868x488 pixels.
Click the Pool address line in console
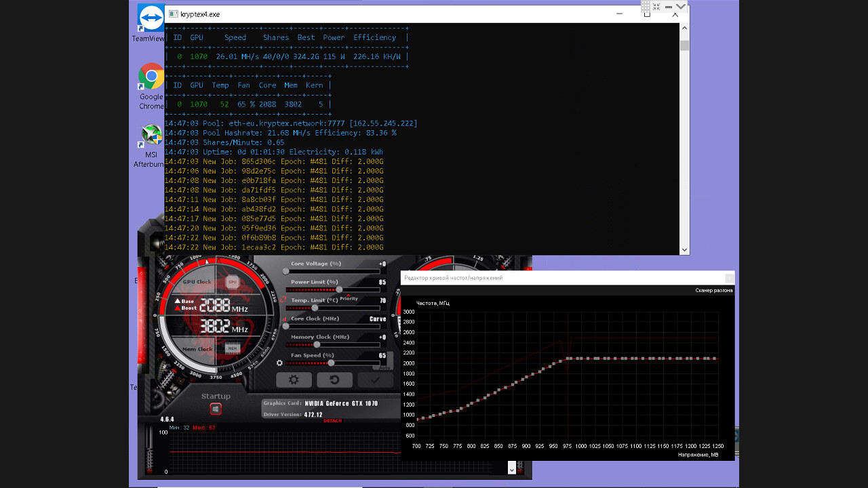tap(290, 123)
